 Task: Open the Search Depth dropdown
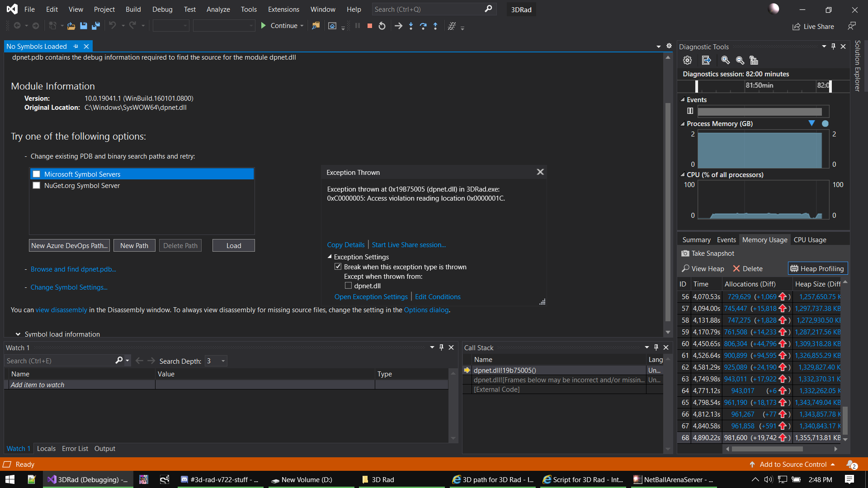[223, 361]
